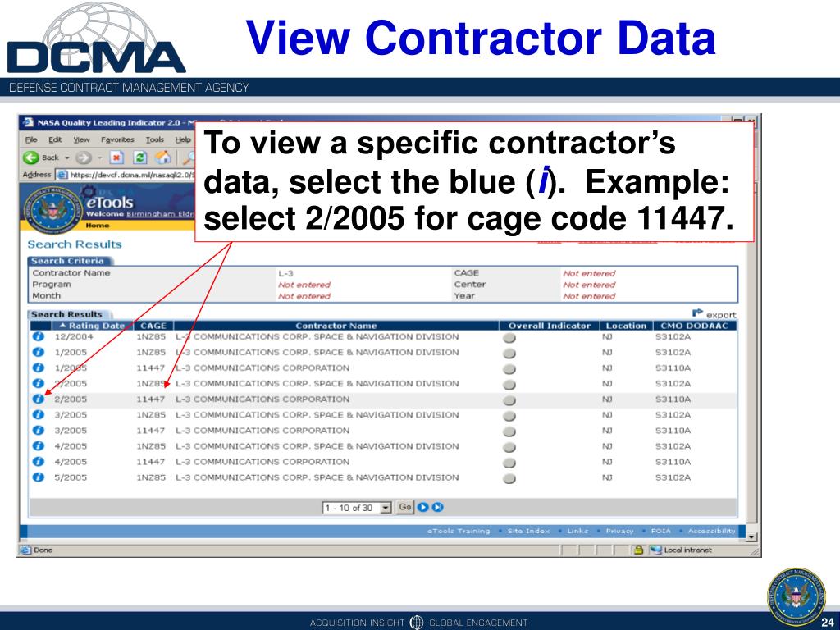Open the Edit menu
The height and width of the screenshot is (630, 840).
click(x=55, y=139)
